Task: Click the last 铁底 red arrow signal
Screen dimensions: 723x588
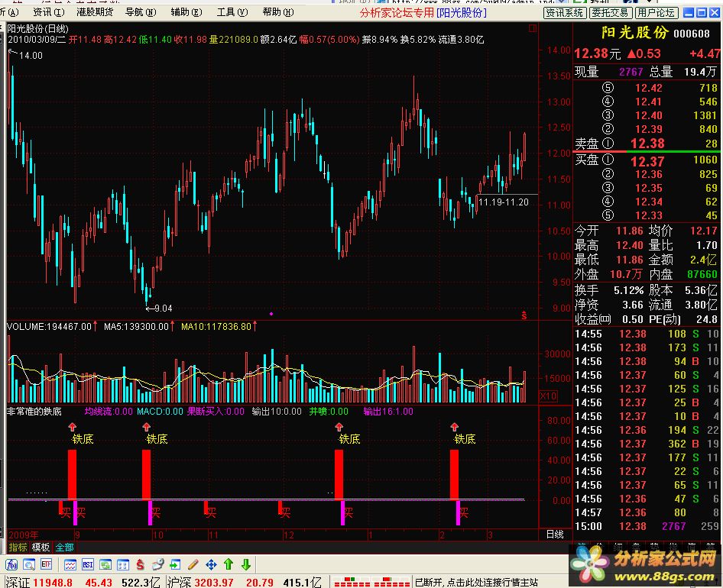Action: pos(455,427)
